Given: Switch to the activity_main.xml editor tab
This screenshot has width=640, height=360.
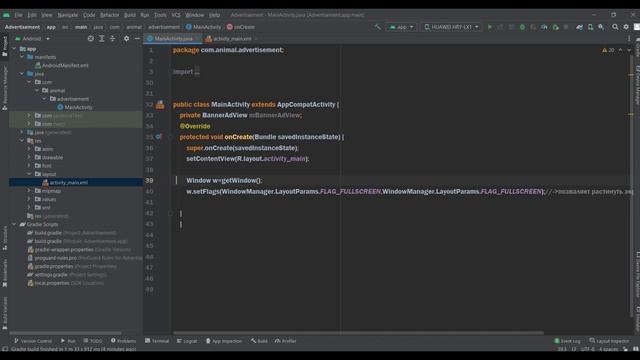Looking at the screenshot, I should click(x=232, y=39).
